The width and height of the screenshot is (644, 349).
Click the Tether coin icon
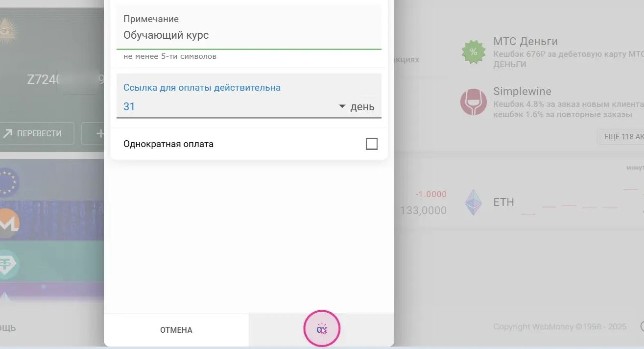(x=8, y=265)
